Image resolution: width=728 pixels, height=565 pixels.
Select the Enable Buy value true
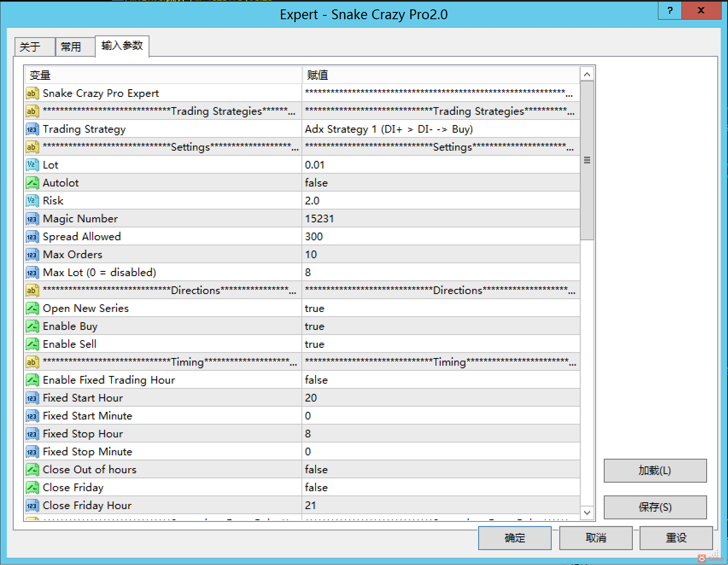pos(441,326)
